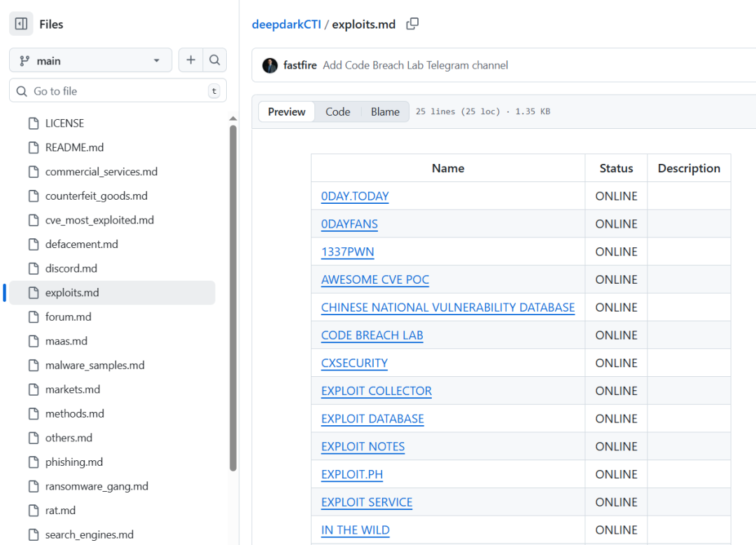Click the file icon beside README.md
The width and height of the screenshot is (756, 545).
(x=34, y=148)
